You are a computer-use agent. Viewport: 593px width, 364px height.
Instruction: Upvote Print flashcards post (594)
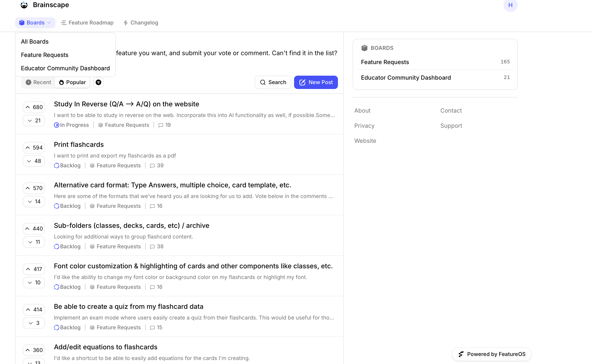(34, 148)
